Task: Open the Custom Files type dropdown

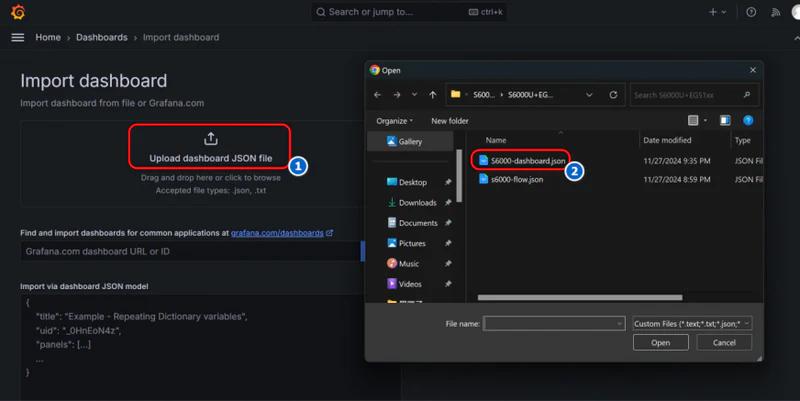Action: coord(692,323)
